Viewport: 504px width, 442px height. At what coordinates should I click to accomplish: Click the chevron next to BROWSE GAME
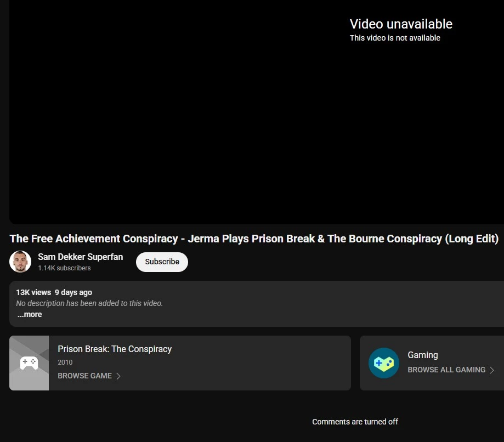(x=118, y=376)
